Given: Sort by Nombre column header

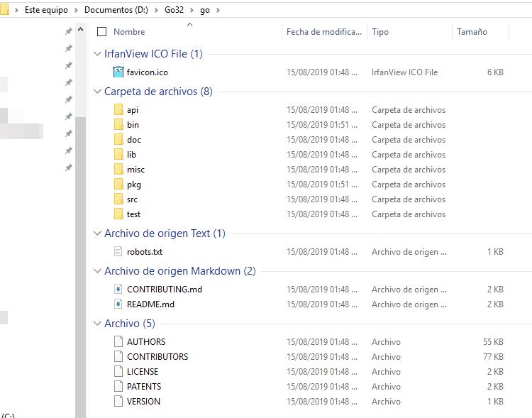Looking at the screenshot, I should click(x=129, y=31).
